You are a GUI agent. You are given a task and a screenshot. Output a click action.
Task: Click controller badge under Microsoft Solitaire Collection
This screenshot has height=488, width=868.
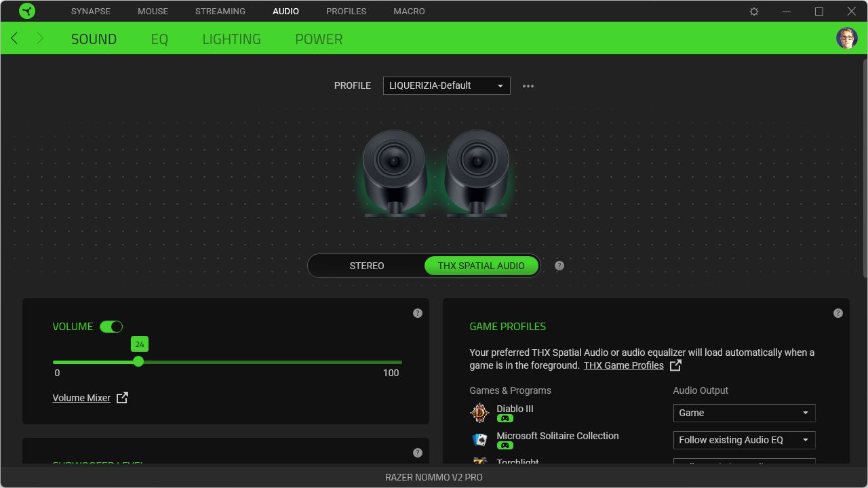[x=505, y=445]
